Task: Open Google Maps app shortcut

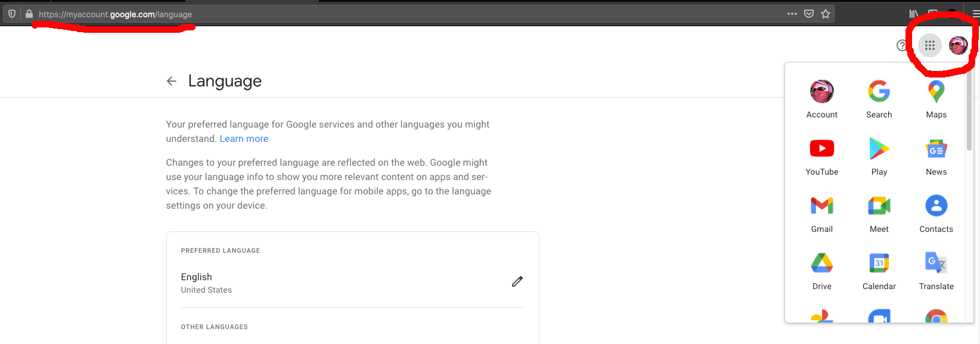Action: pyautogui.click(x=936, y=99)
